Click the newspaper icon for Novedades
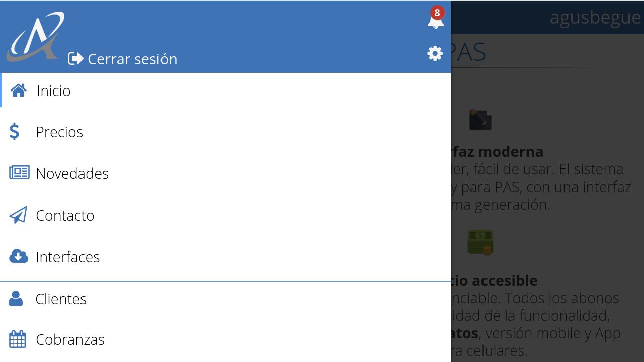The width and height of the screenshot is (644, 362). (19, 173)
